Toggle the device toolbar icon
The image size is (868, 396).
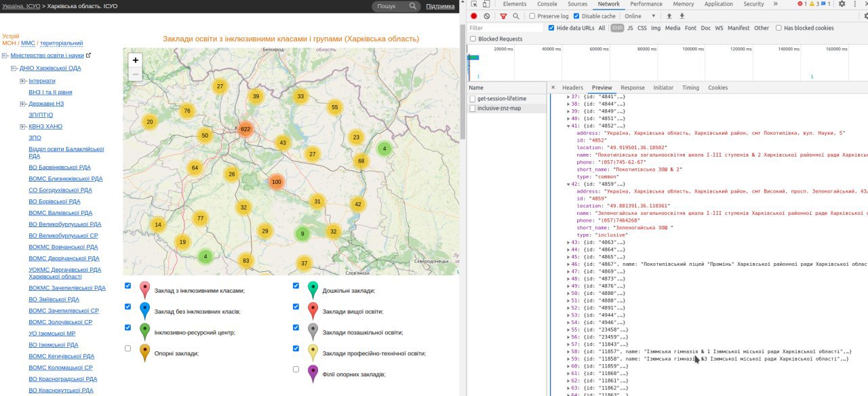[487, 4]
